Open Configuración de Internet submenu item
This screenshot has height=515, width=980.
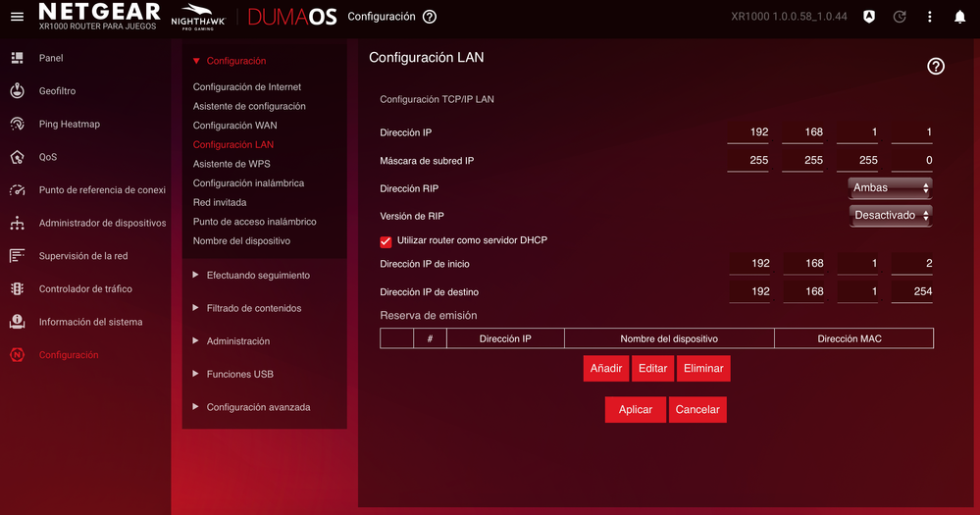click(x=247, y=87)
